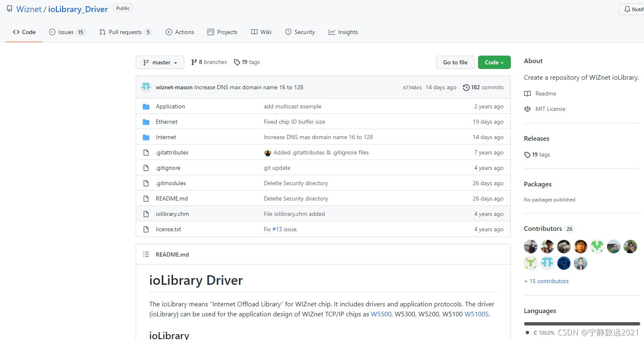Open the 19 tags link beside branches
This screenshot has width=644, height=340.
(247, 62)
